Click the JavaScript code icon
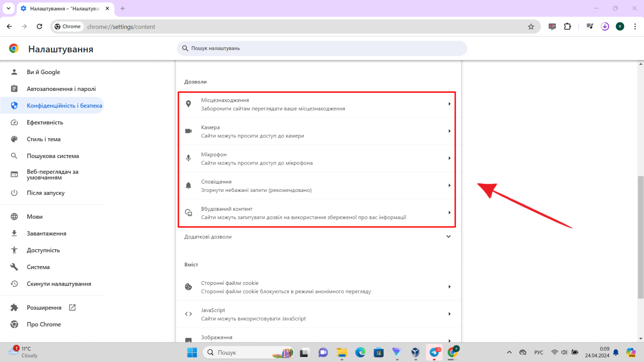Image resolution: width=644 pixels, height=362 pixels. pyautogui.click(x=188, y=313)
